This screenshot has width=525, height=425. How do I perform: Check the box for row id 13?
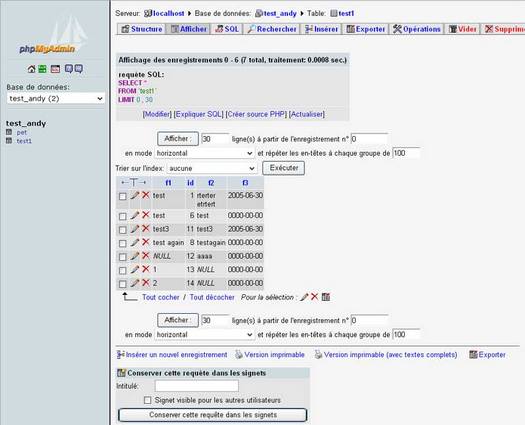123,270
